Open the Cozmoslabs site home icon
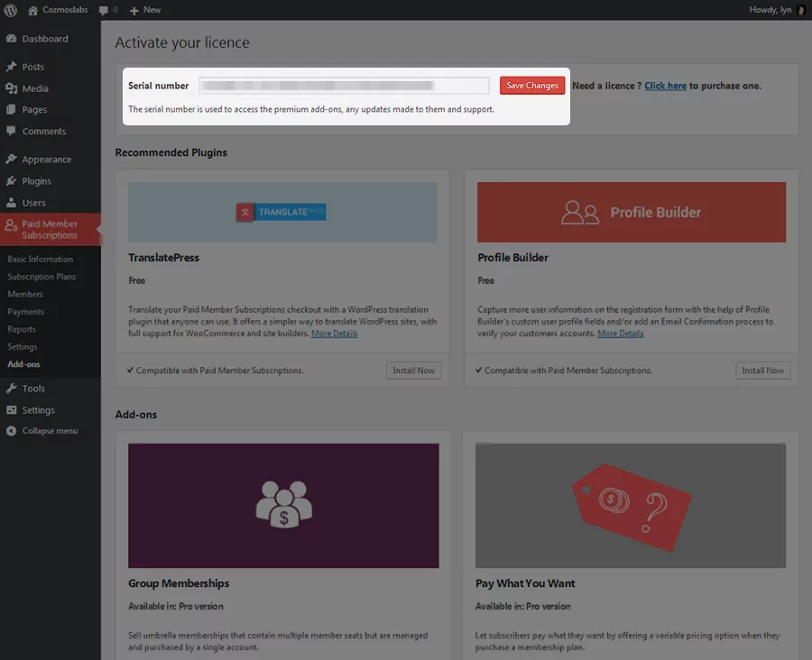Viewport: 812px width, 660px height. (32, 10)
